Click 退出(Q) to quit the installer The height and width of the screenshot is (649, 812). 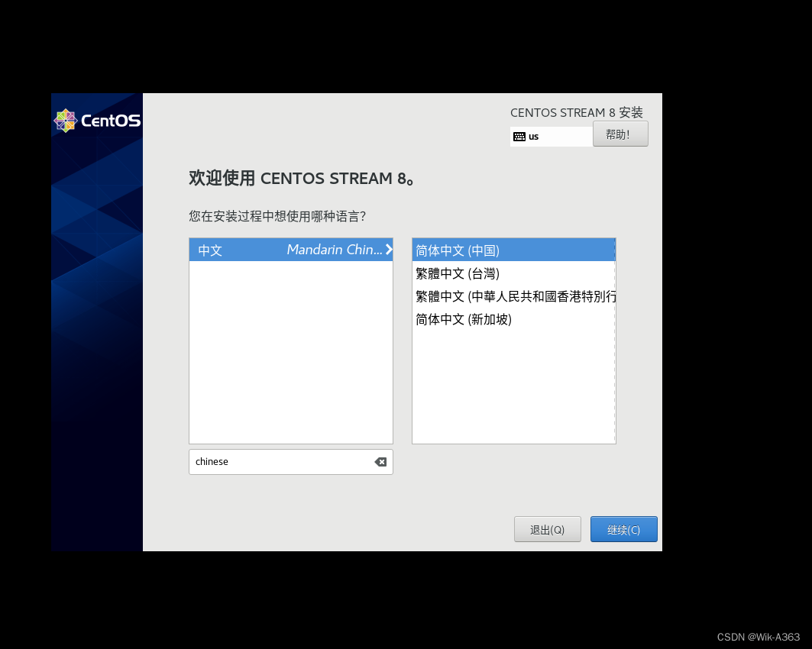[547, 528]
